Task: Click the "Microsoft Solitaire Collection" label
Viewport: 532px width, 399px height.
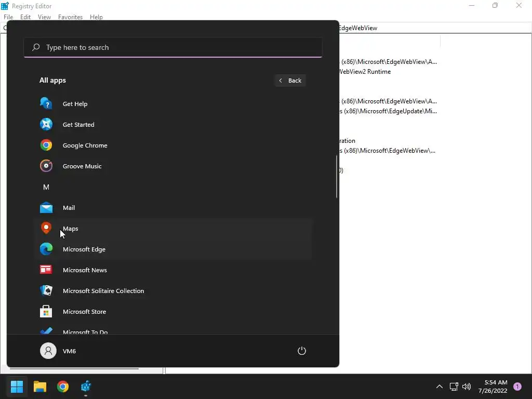Action: click(103, 291)
